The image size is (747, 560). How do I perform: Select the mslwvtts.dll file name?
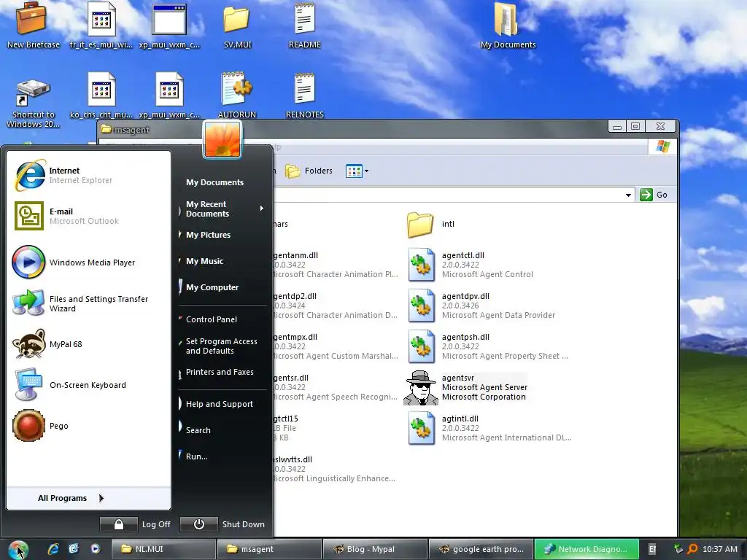tap(293, 459)
